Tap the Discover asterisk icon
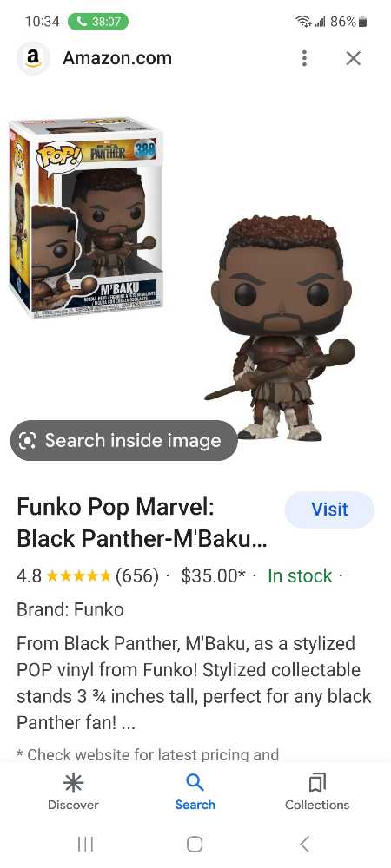Viewport: 391px width, 868px height. (73, 783)
